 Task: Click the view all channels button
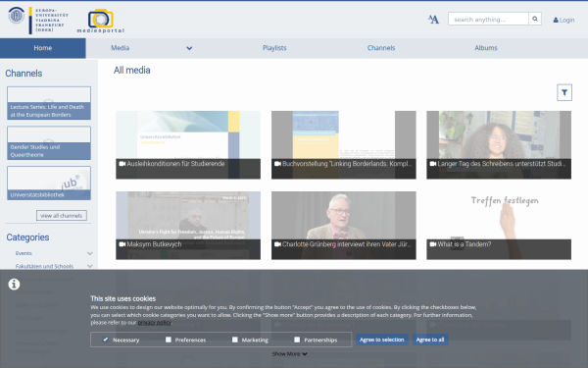62,216
